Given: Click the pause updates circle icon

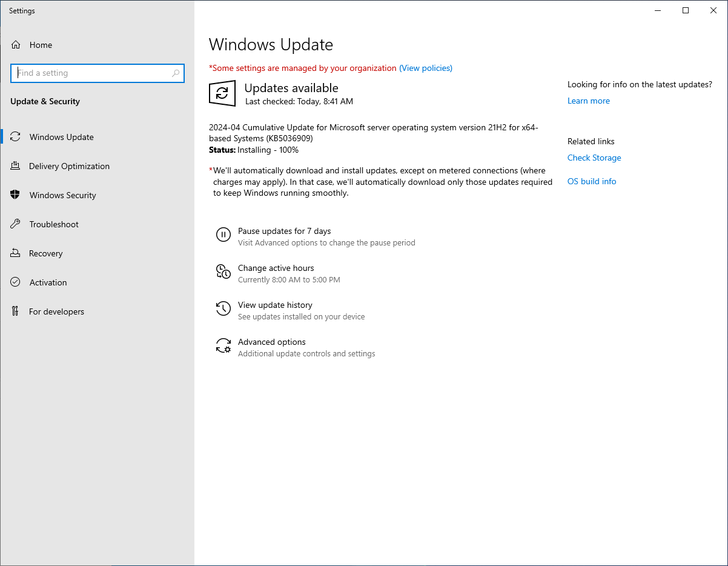Looking at the screenshot, I should point(223,235).
